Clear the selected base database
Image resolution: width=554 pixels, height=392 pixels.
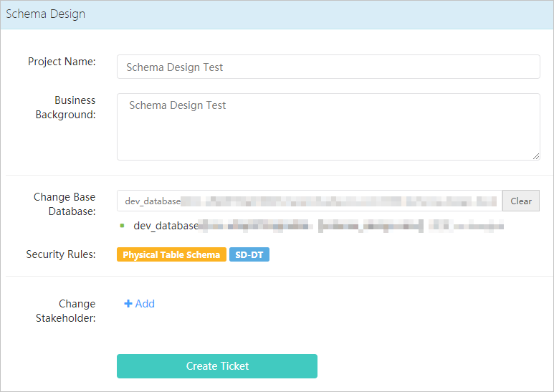[x=521, y=201]
